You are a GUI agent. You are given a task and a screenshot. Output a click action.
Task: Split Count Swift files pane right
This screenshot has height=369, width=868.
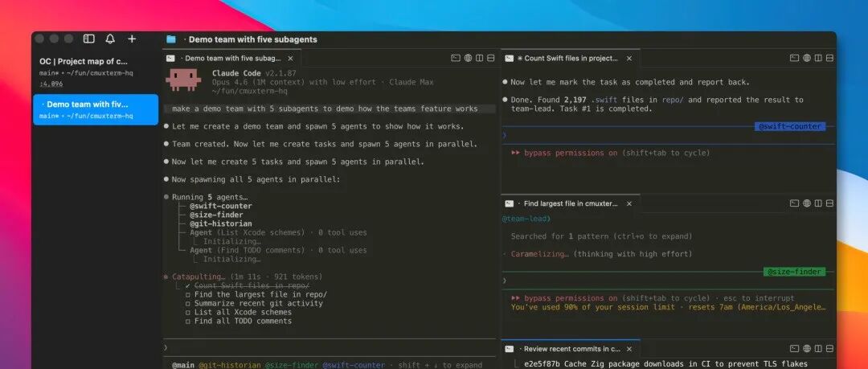point(818,58)
